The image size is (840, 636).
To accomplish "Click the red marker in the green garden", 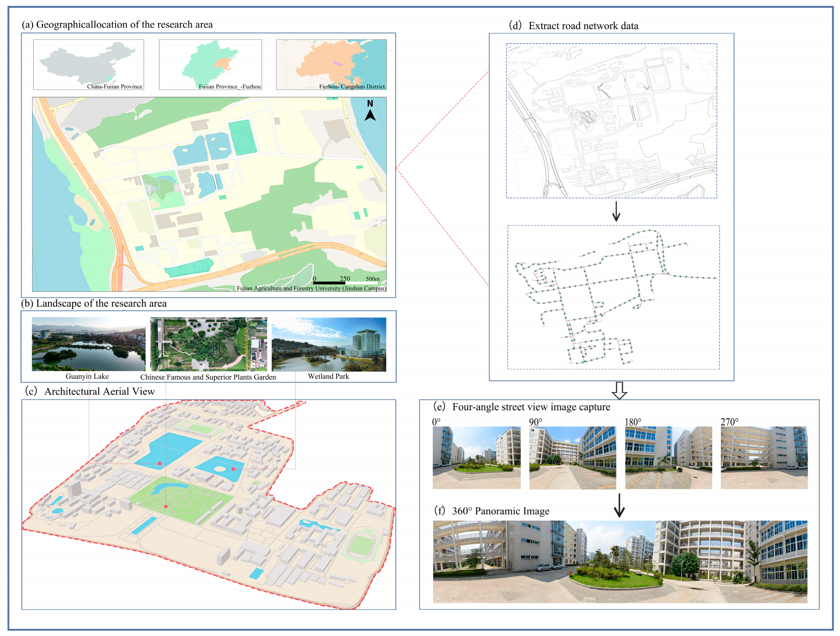I will 166,507.
